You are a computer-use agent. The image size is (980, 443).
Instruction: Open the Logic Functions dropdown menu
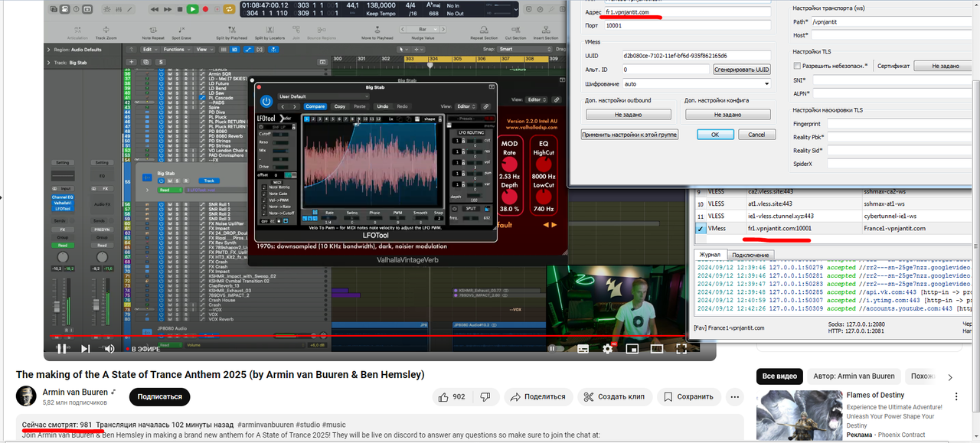tap(176, 49)
